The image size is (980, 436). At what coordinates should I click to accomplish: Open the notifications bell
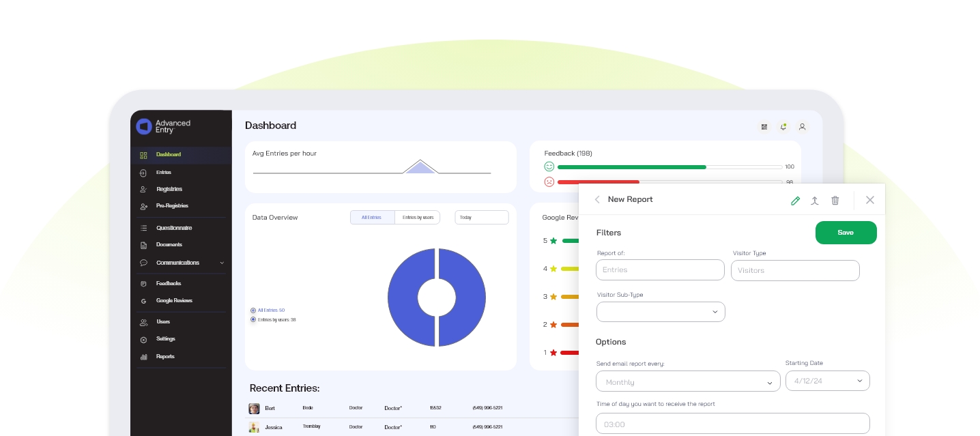tap(783, 126)
